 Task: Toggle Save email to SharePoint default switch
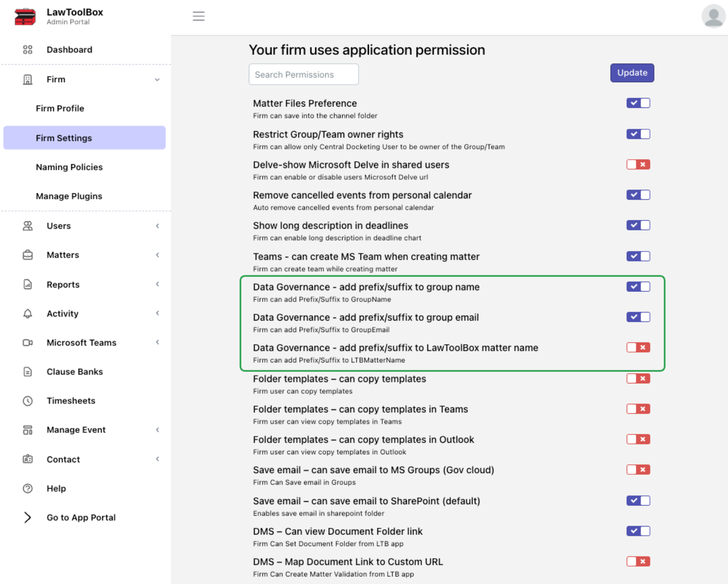pos(638,501)
